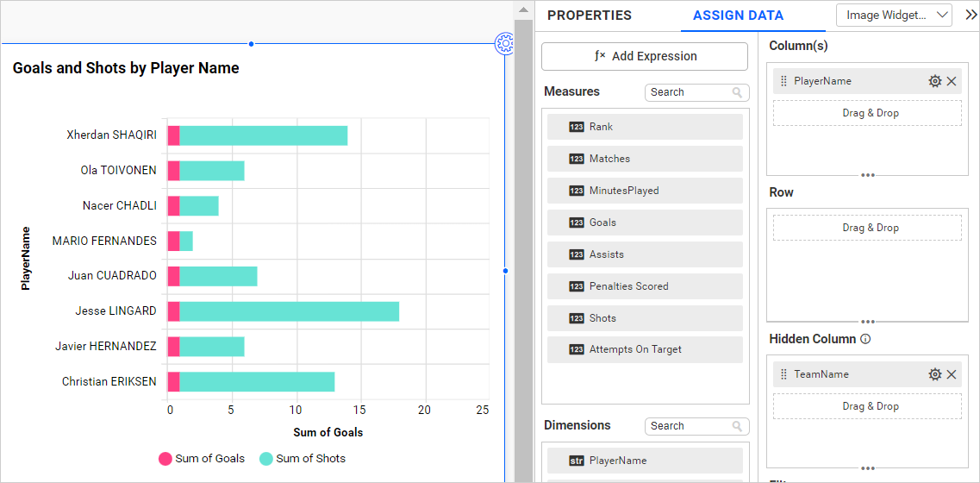Toggle Sum of Goals legend series
Screen dimensions: 980x483
click(x=202, y=459)
